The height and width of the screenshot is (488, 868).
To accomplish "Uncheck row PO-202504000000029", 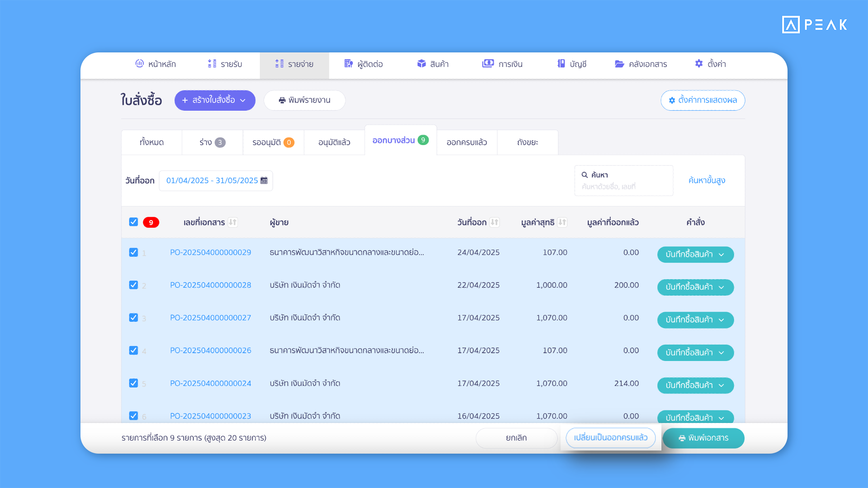I will [x=133, y=252].
